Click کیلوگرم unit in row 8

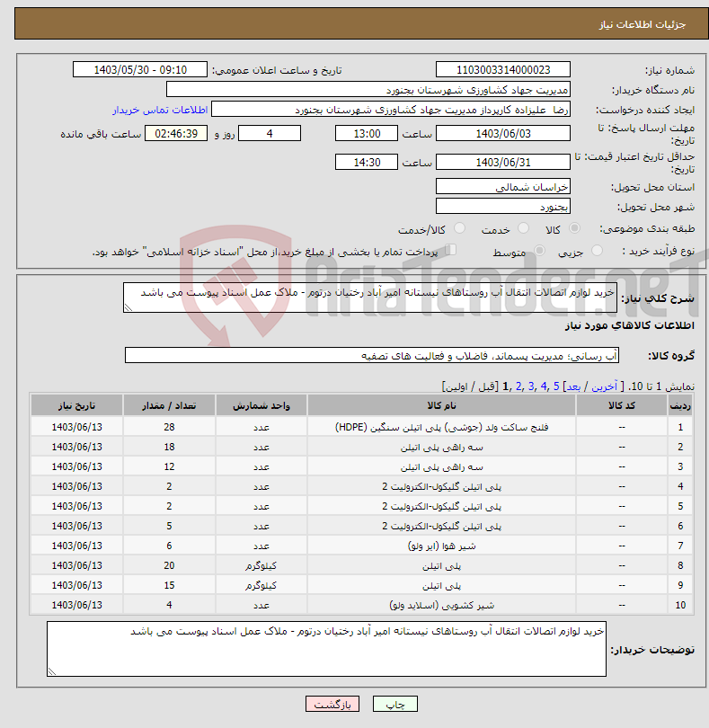point(261,565)
